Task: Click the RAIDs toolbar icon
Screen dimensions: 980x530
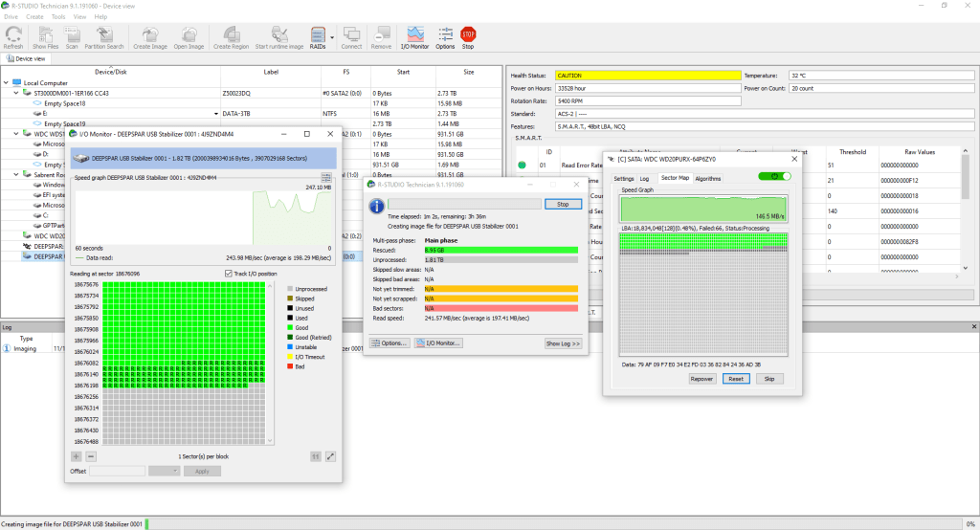Action: coord(318,36)
